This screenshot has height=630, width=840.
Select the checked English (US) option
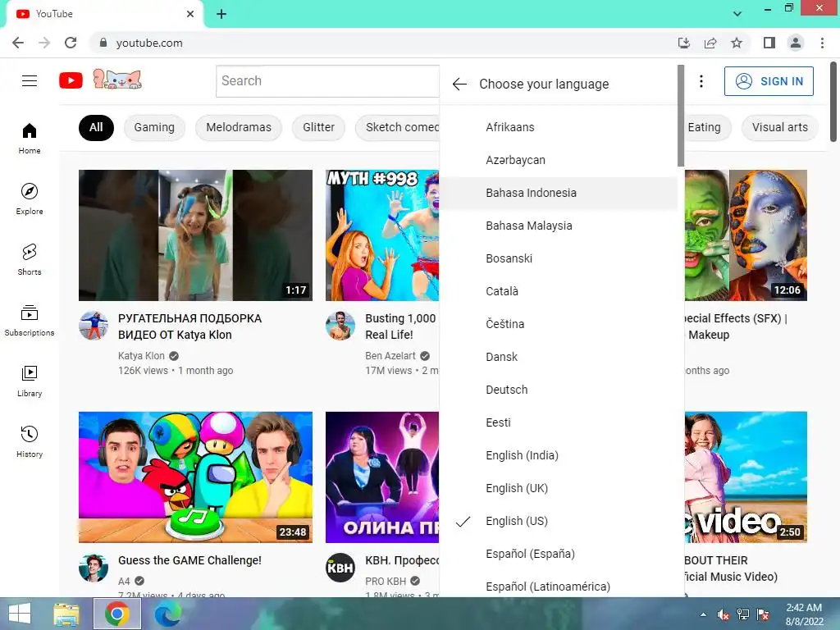[559, 521]
